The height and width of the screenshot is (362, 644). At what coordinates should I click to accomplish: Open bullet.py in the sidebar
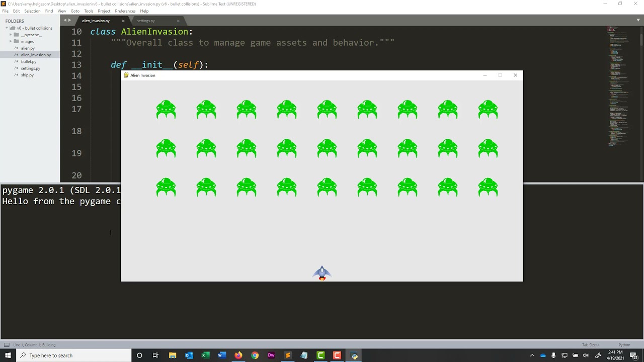pos(29,61)
